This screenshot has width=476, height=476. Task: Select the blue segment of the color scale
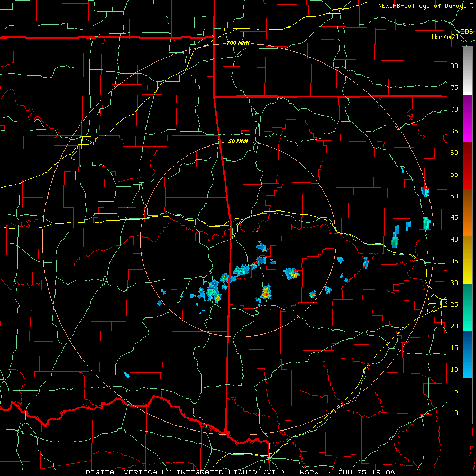pos(467,354)
